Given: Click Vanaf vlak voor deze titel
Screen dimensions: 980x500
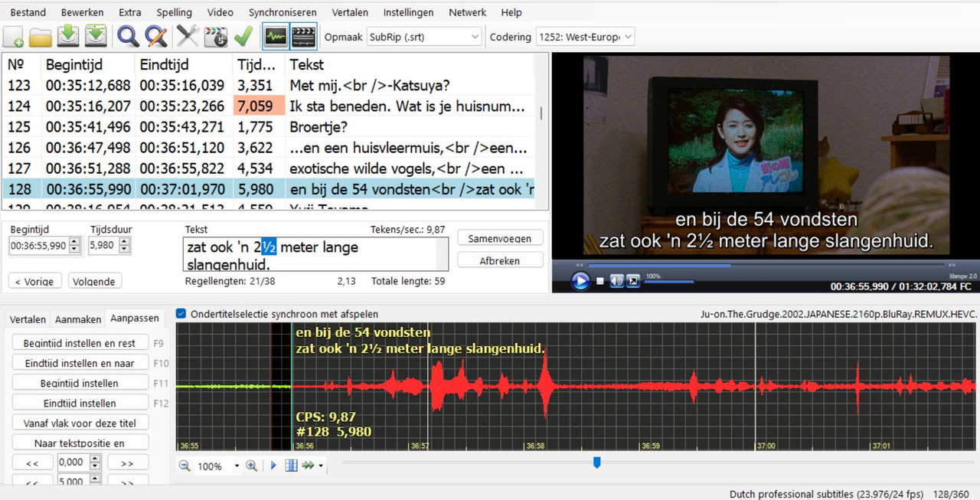Looking at the screenshot, I should tap(80, 423).
